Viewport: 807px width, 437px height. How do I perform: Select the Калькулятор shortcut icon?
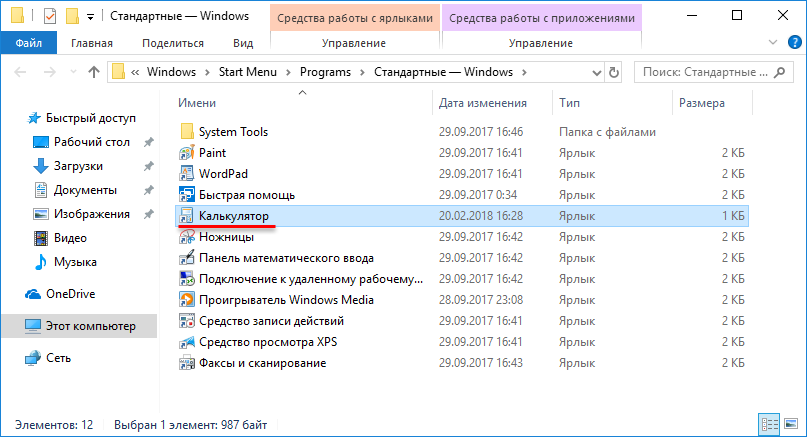click(x=186, y=216)
